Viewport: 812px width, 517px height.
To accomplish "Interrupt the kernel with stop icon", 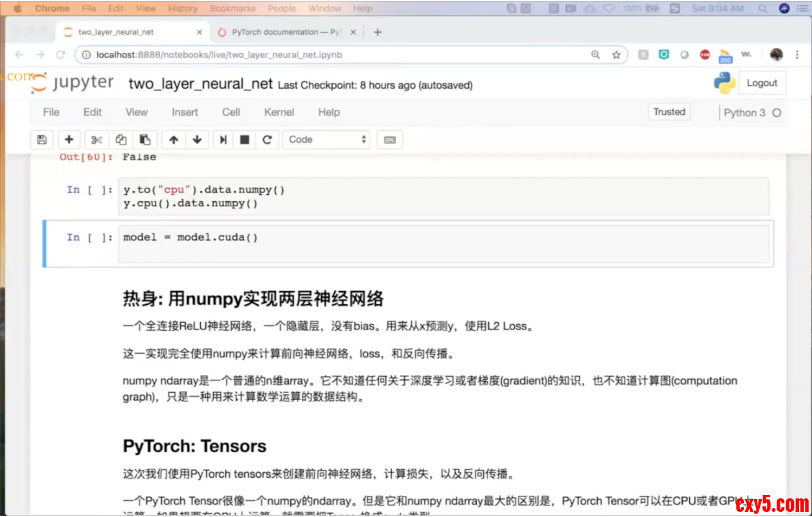I will click(245, 140).
